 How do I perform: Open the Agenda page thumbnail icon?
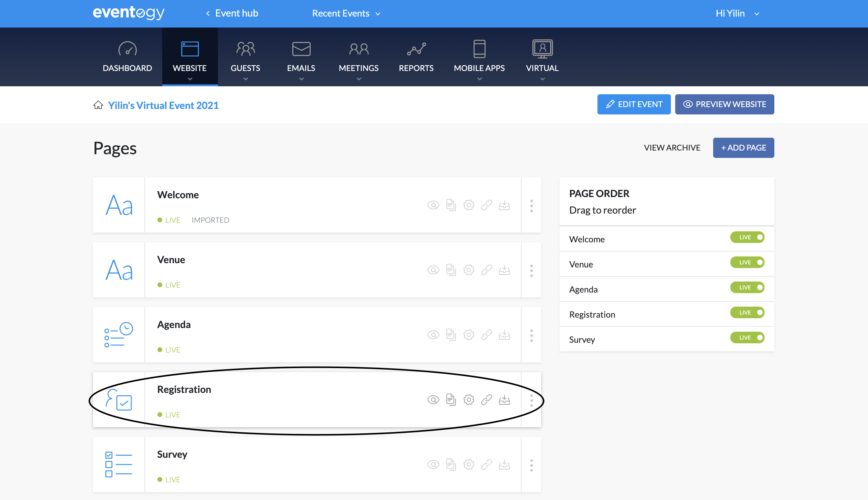pos(119,335)
